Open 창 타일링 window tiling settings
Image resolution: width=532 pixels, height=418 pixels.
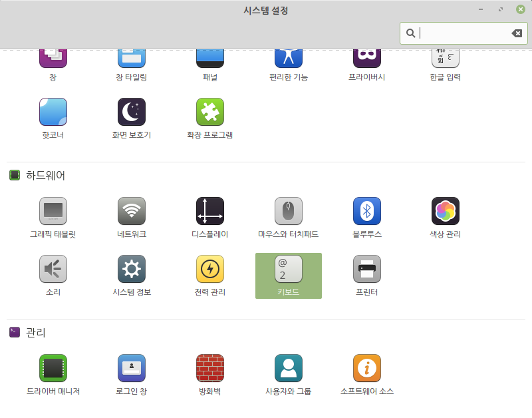[132, 59]
